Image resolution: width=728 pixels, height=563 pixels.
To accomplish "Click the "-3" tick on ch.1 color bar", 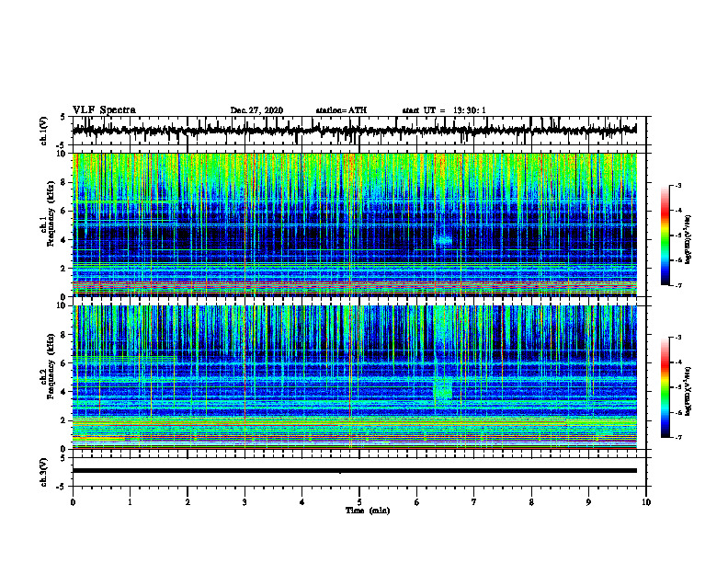I will click(678, 186).
